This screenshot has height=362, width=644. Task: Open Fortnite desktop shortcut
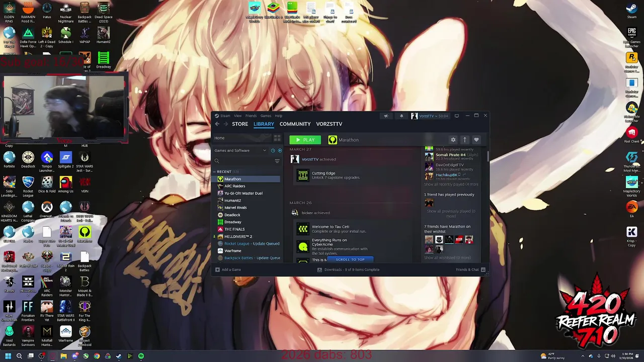(9, 160)
